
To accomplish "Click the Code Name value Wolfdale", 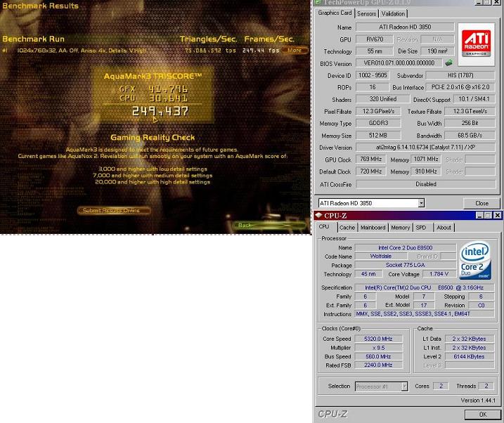I will tap(381, 256).
